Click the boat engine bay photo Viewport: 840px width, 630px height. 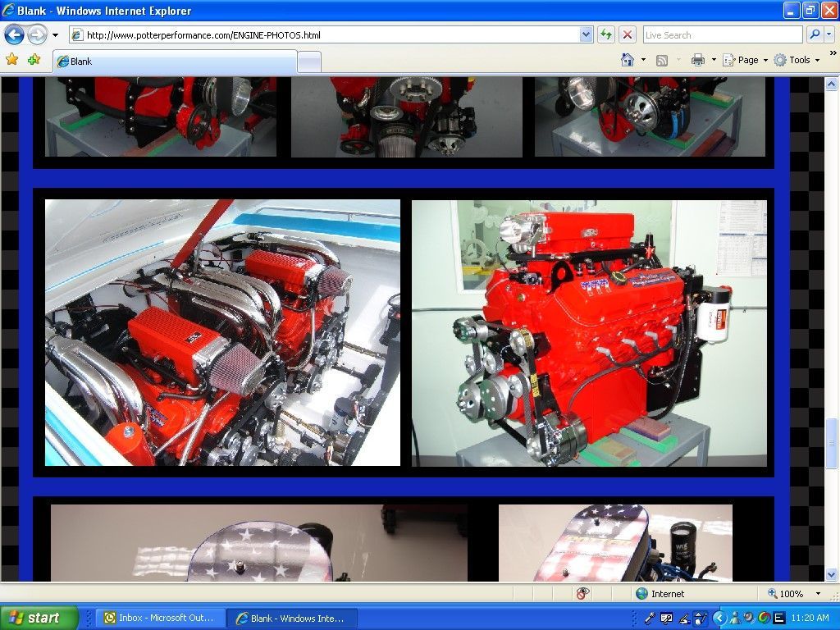pyautogui.click(x=222, y=332)
